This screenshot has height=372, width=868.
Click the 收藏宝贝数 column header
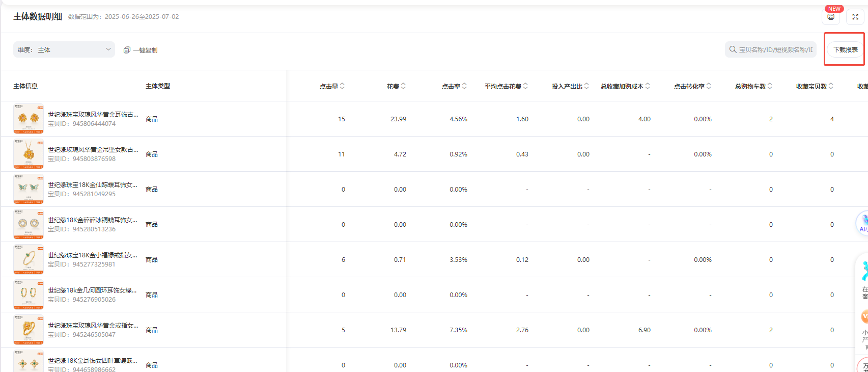811,87
